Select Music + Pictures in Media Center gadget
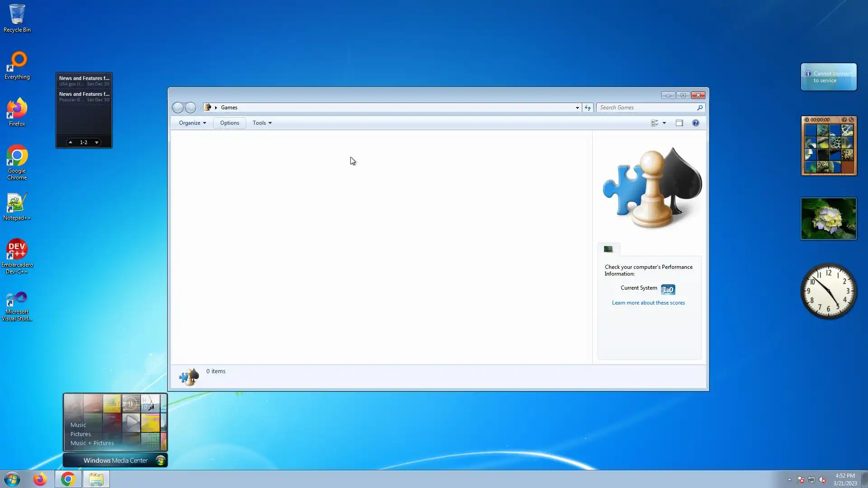The image size is (868, 488). pyautogui.click(x=92, y=443)
